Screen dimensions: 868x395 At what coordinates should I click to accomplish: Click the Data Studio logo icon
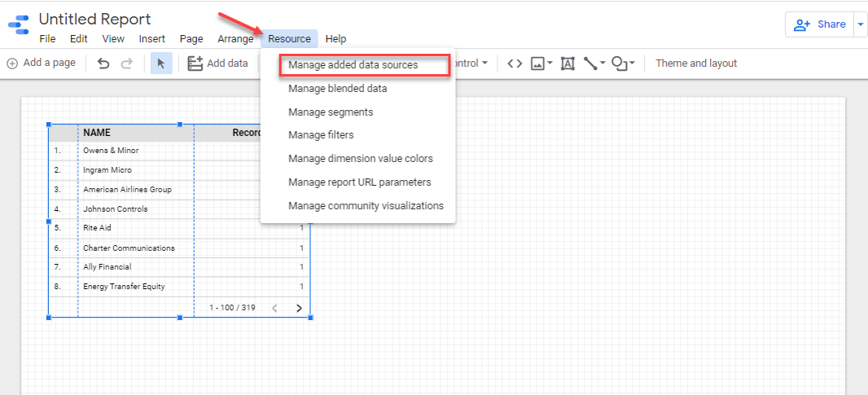(x=18, y=25)
